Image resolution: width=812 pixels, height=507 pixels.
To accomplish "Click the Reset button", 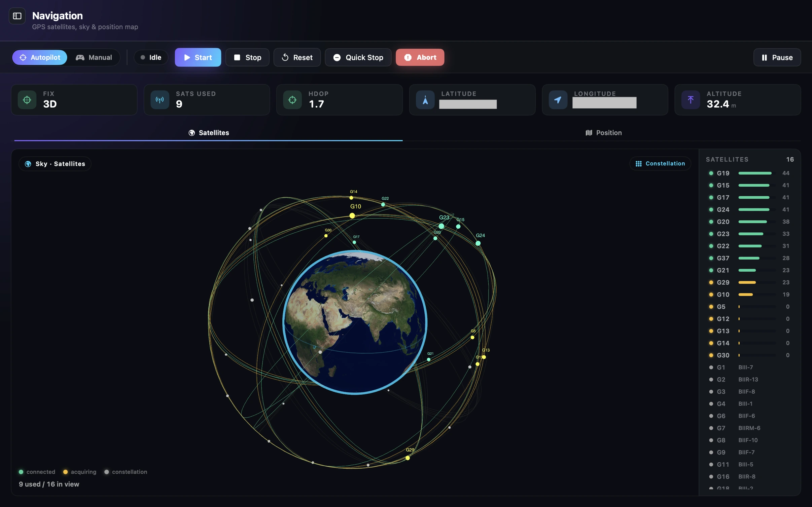I will point(297,57).
